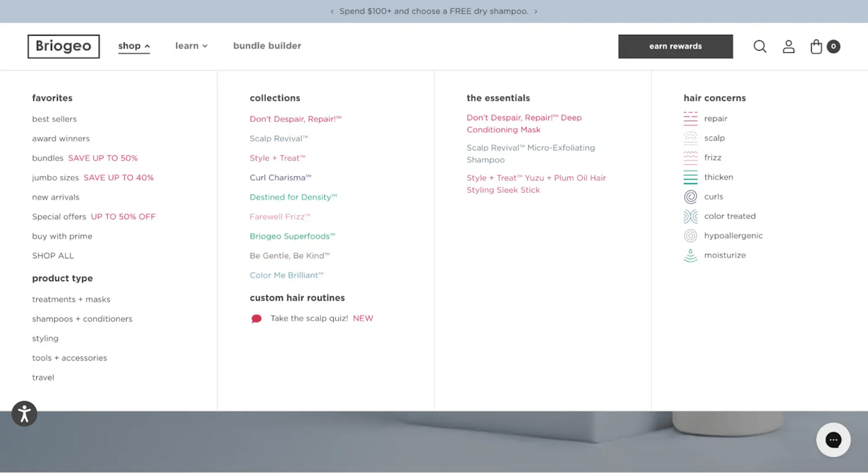Click the Briogeo logo
The image size is (868, 473).
[x=63, y=47]
